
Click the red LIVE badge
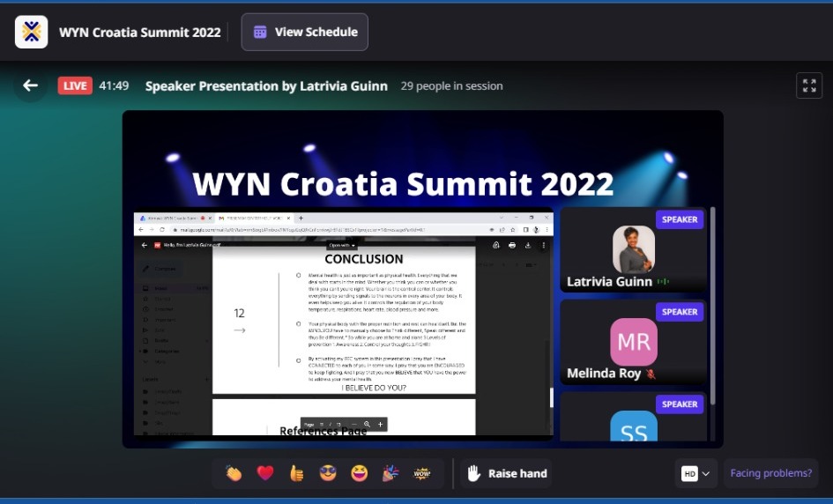(x=75, y=85)
